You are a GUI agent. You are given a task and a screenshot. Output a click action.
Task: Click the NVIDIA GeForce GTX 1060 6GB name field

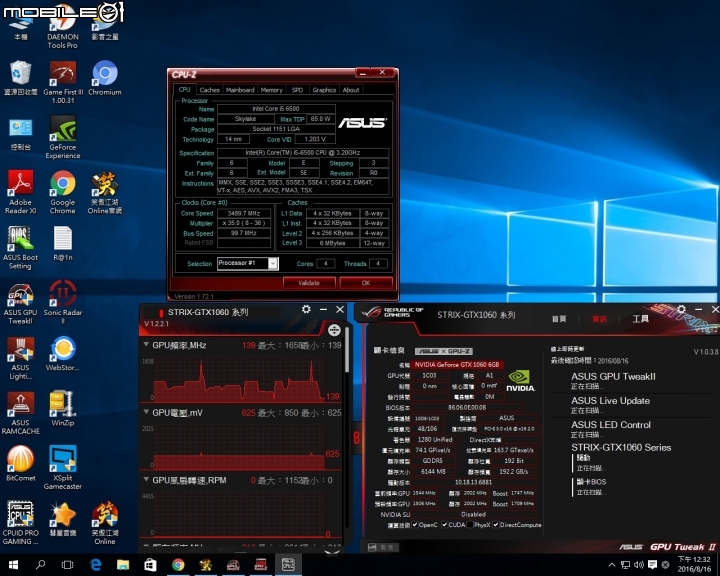pos(457,364)
